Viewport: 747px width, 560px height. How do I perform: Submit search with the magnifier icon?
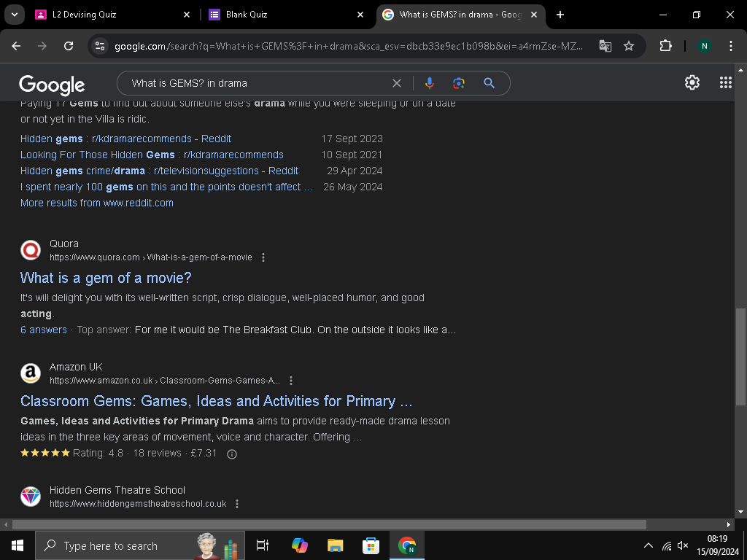point(489,83)
